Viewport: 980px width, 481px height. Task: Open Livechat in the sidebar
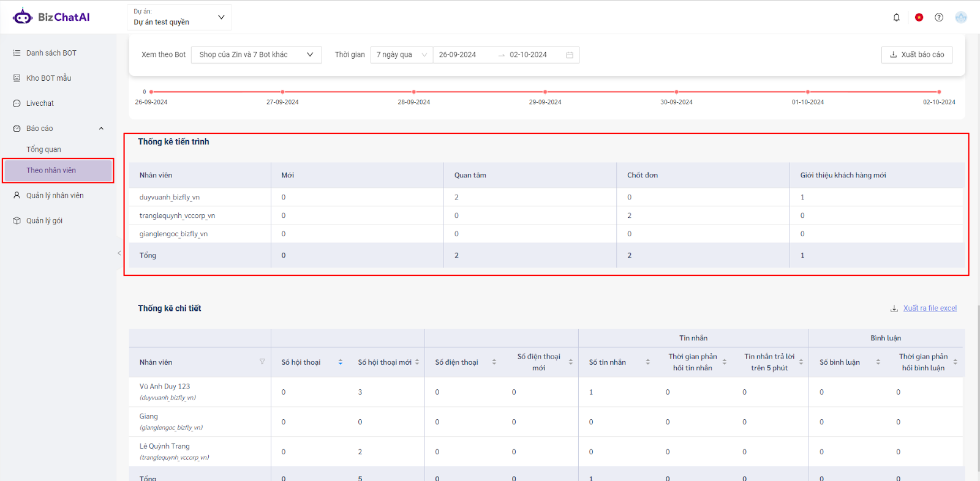(x=40, y=103)
